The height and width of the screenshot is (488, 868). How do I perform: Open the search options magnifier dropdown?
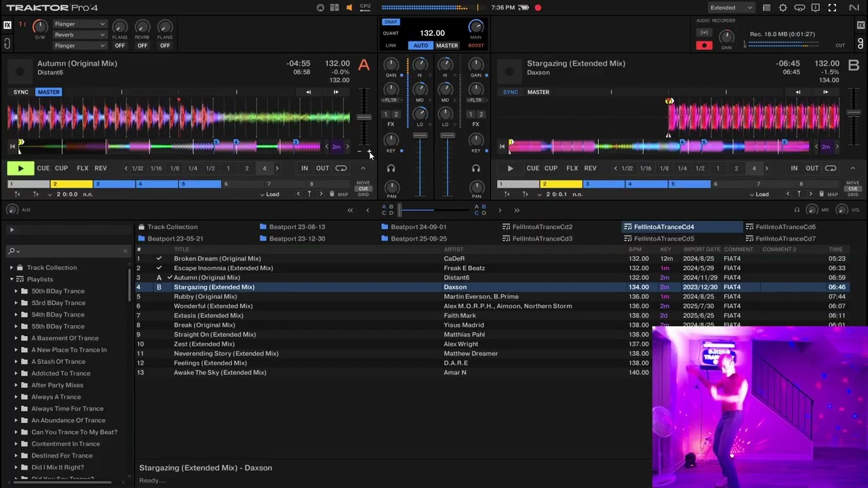(x=14, y=251)
